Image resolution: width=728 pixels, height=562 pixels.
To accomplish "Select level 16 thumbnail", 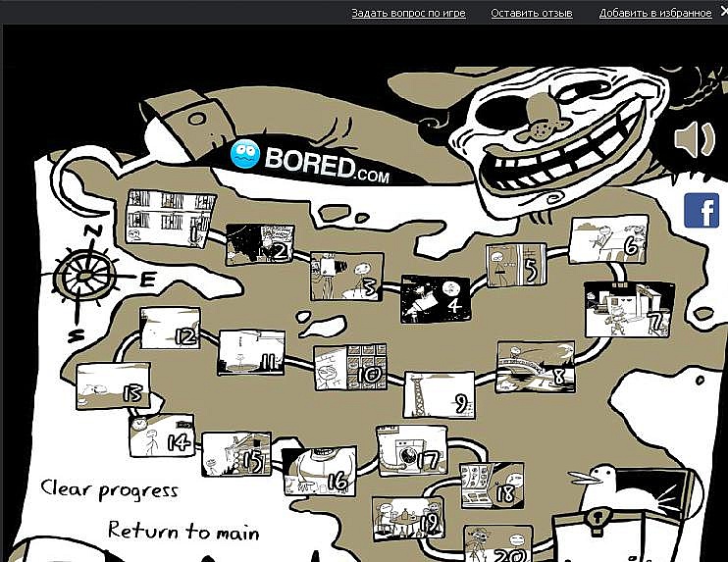I will tap(320, 471).
